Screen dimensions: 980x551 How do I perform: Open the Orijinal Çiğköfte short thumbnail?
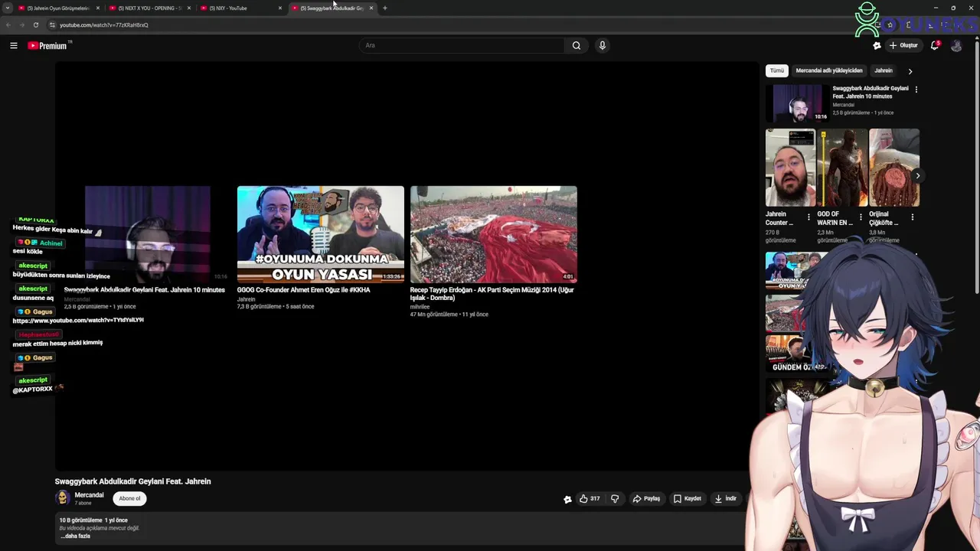(894, 168)
